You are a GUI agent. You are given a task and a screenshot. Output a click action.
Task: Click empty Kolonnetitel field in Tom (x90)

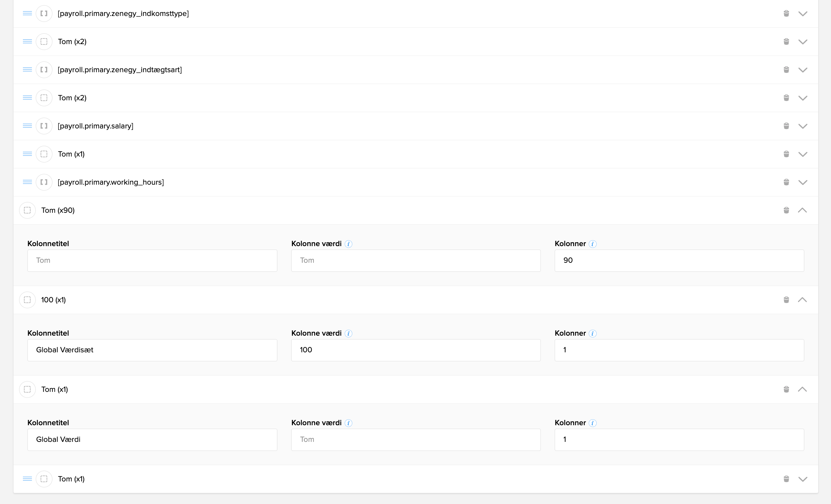point(152,261)
